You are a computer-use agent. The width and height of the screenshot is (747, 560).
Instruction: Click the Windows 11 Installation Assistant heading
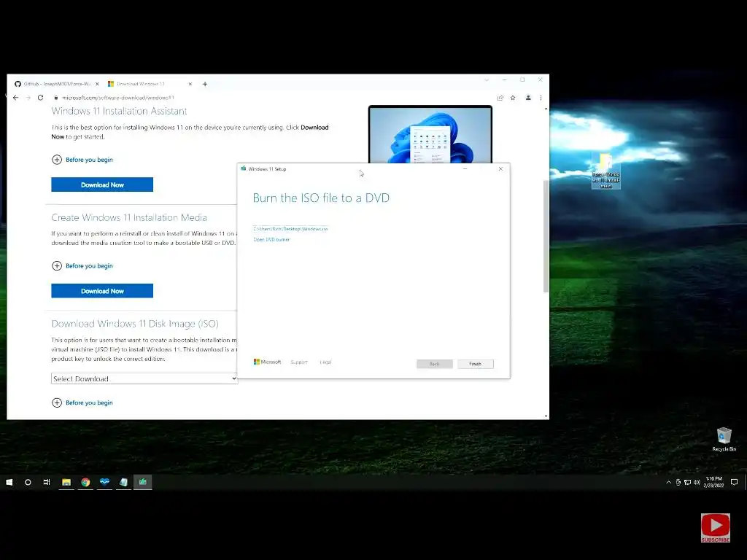click(x=119, y=111)
